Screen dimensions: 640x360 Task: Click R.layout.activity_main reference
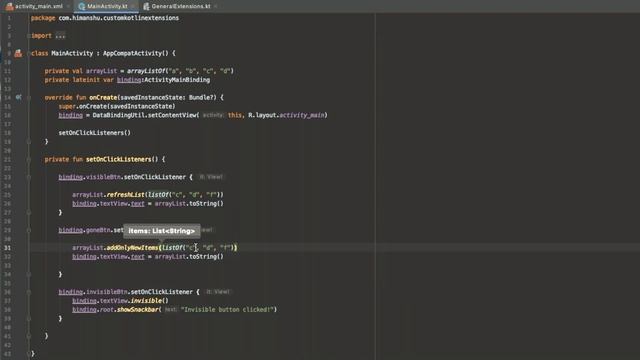(x=287, y=115)
